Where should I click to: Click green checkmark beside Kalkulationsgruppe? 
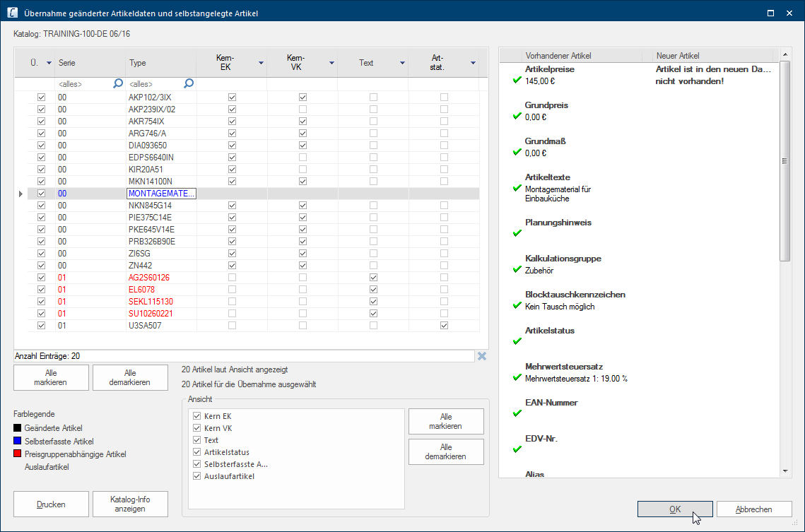point(517,270)
